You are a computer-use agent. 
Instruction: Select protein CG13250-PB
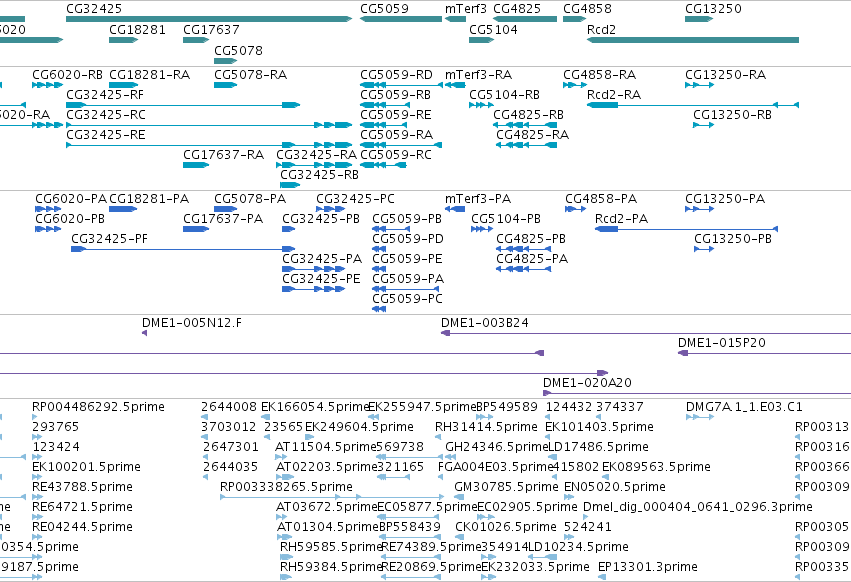(704, 249)
